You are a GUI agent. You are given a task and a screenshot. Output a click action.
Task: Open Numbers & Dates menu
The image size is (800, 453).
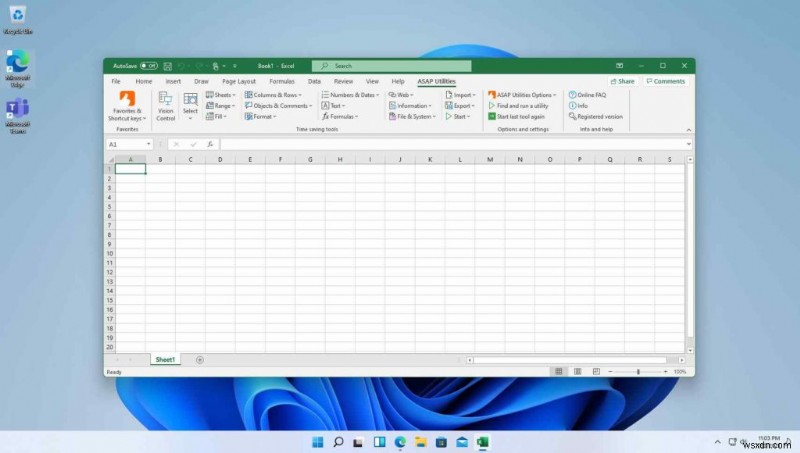[350, 95]
